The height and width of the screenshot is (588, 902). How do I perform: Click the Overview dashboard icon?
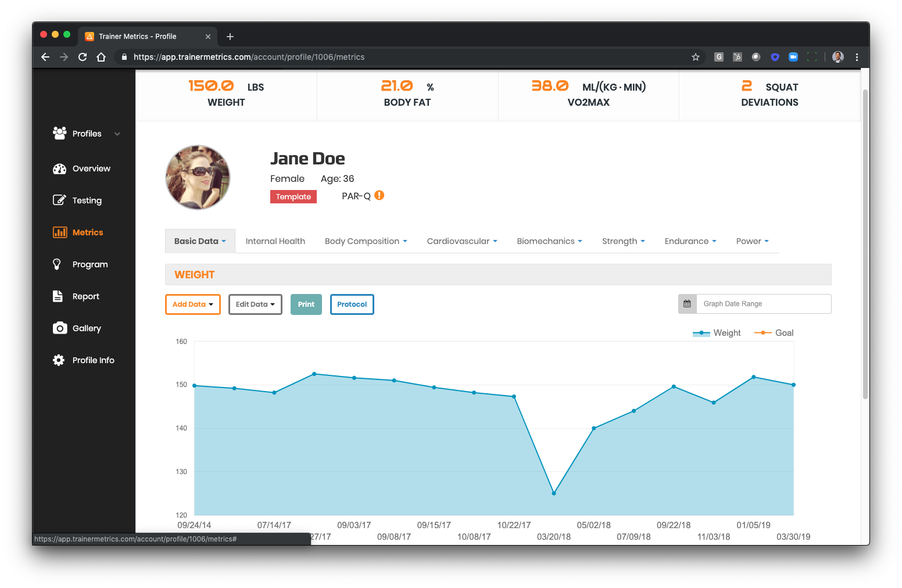[59, 168]
